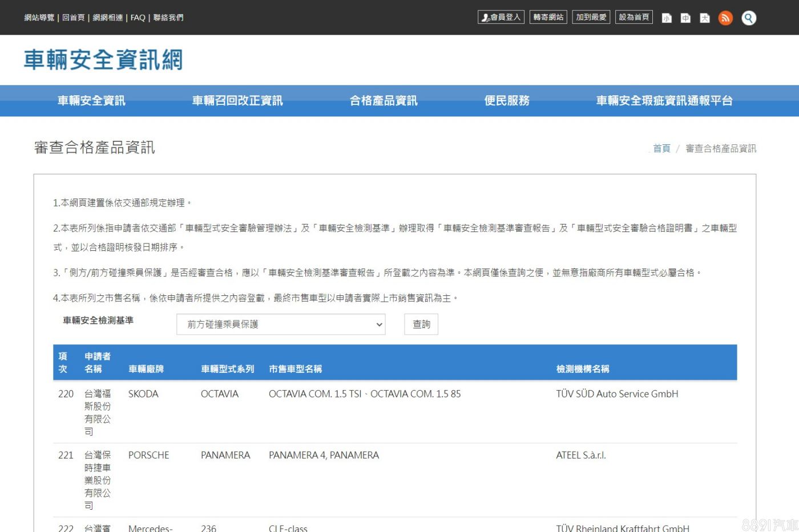Set font size to medium (中)
This screenshot has width=799, height=532.
pyautogui.click(x=685, y=18)
